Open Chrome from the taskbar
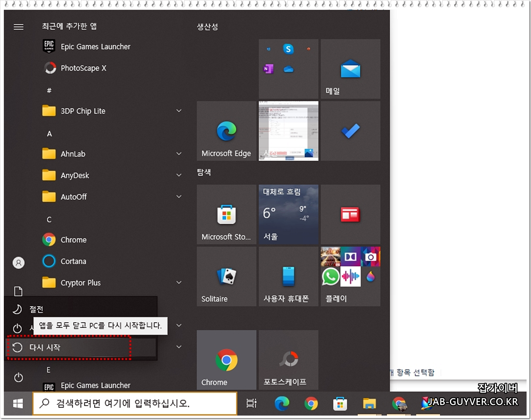531x420 pixels. pos(311,403)
